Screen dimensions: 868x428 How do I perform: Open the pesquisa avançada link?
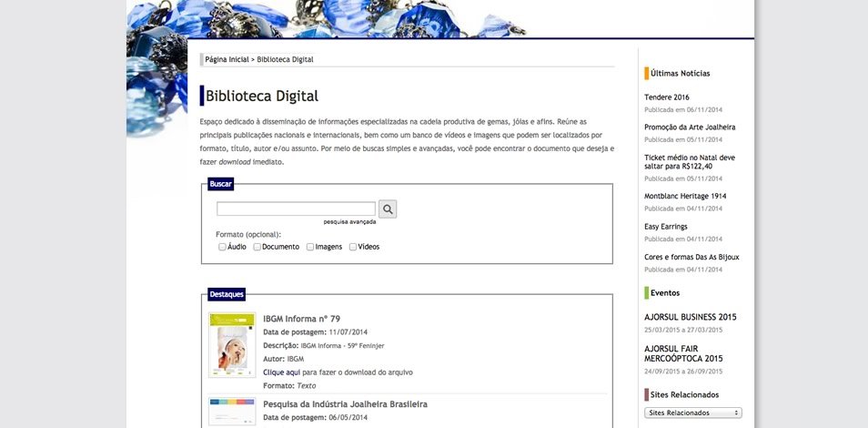[350, 222]
